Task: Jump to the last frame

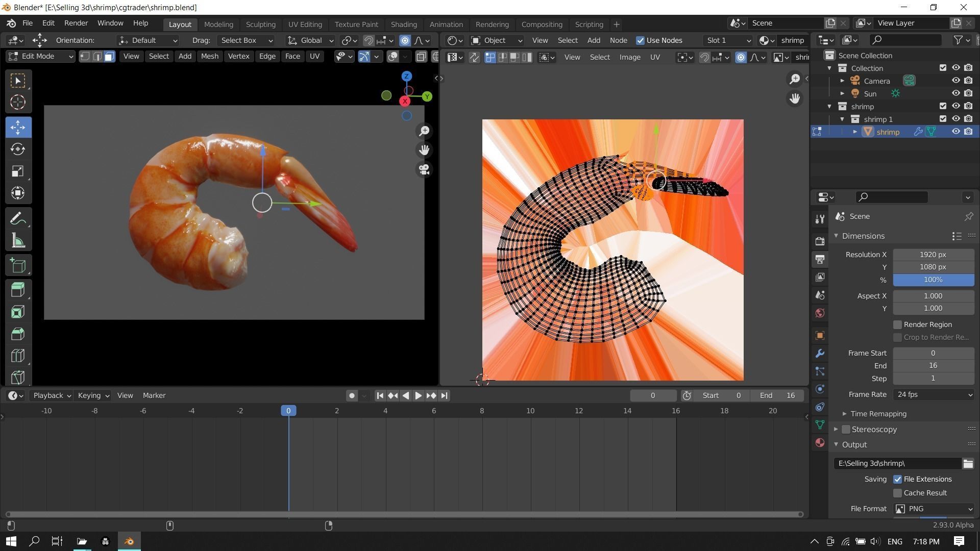Action: click(x=444, y=395)
